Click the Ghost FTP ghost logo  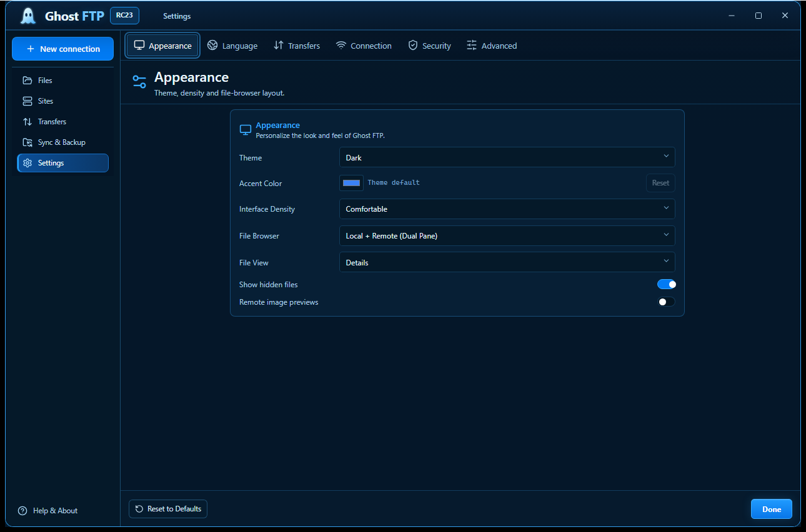(x=28, y=16)
